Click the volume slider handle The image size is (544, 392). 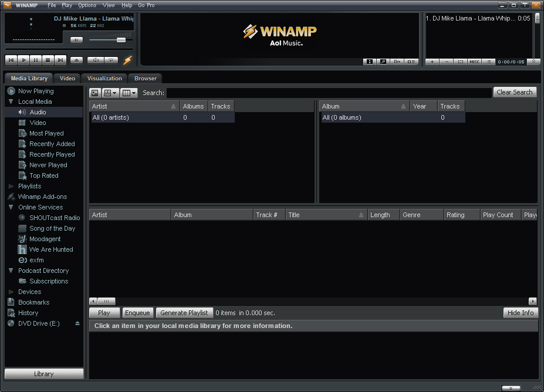coord(121,40)
